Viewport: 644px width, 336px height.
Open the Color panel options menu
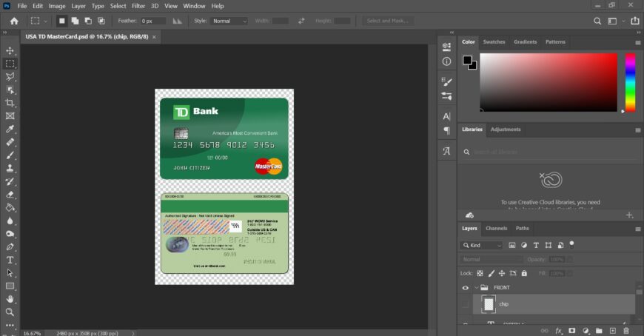tap(637, 43)
